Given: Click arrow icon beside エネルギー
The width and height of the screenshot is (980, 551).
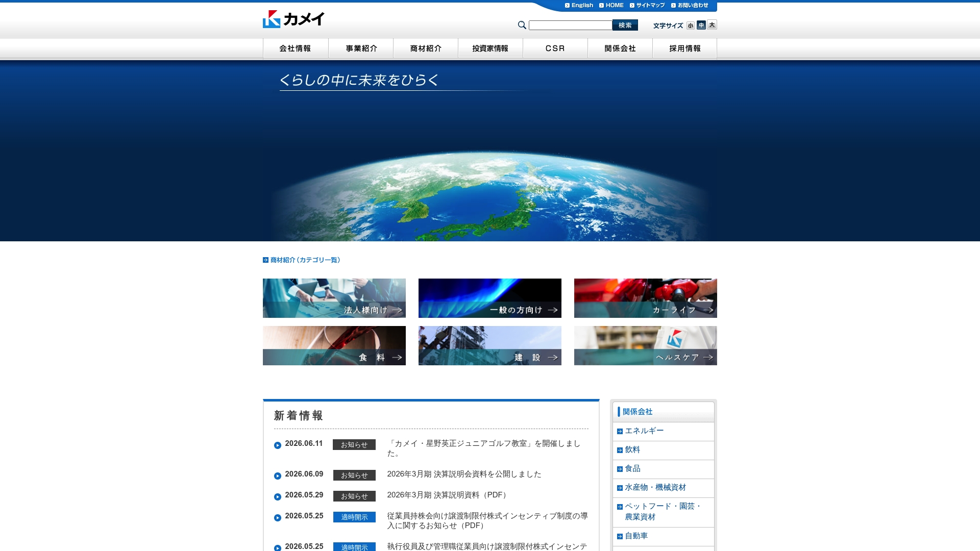Looking at the screenshot, I should 620,432.
